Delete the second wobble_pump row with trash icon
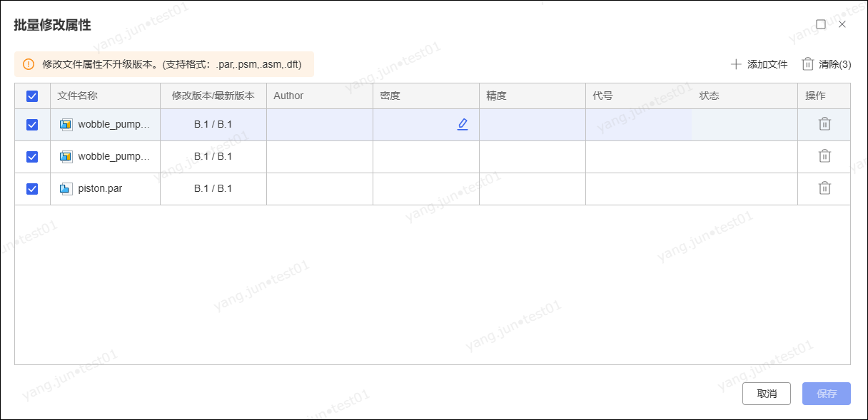The image size is (868, 420). pyautogui.click(x=824, y=156)
